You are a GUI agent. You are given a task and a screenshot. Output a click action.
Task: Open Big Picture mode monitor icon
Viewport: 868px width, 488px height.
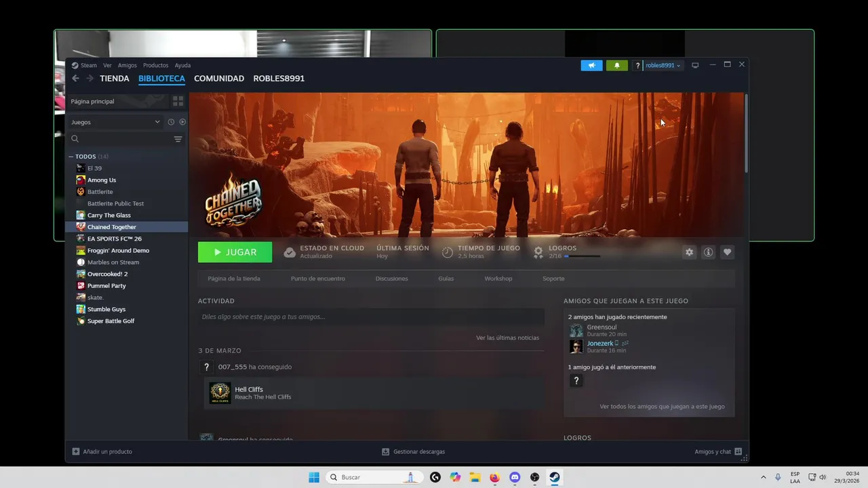(x=695, y=65)
